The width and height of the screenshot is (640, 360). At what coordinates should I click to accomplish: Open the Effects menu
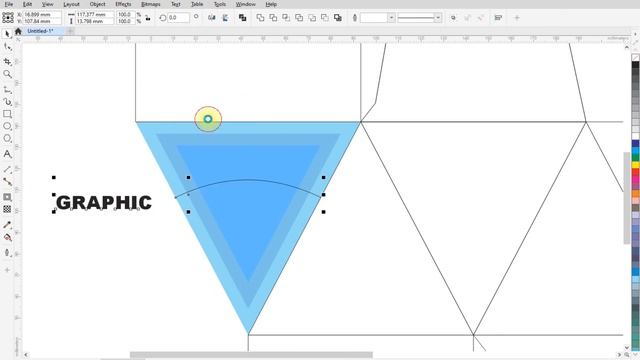point(123,4)
